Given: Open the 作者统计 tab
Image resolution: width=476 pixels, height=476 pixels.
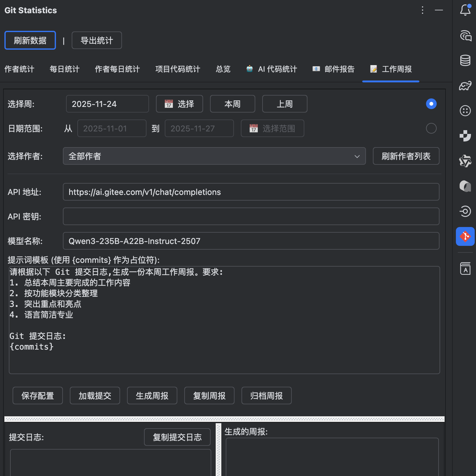Looking at the screenshot, I should (19, 69).
